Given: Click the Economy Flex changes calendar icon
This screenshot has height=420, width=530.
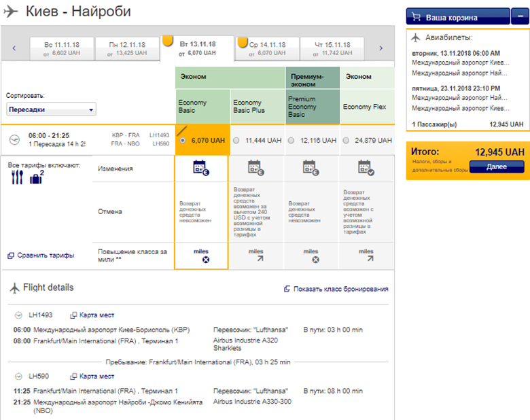Looking at the screenshot, I should coord(367,167).
